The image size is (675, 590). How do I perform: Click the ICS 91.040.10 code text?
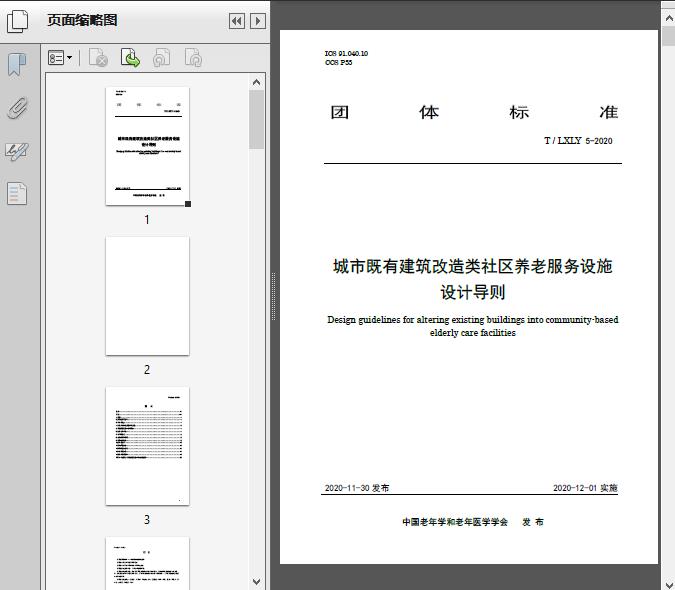click(346, 53)
